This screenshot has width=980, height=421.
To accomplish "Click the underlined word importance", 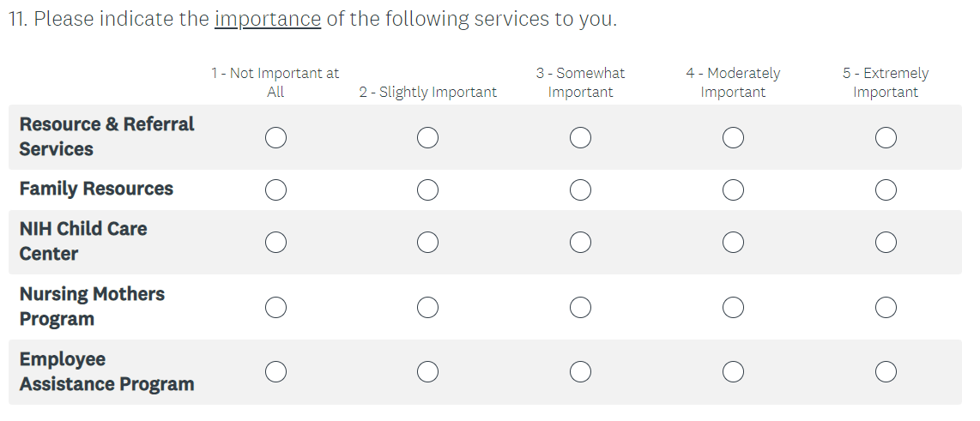I will [x=267, y=19].
